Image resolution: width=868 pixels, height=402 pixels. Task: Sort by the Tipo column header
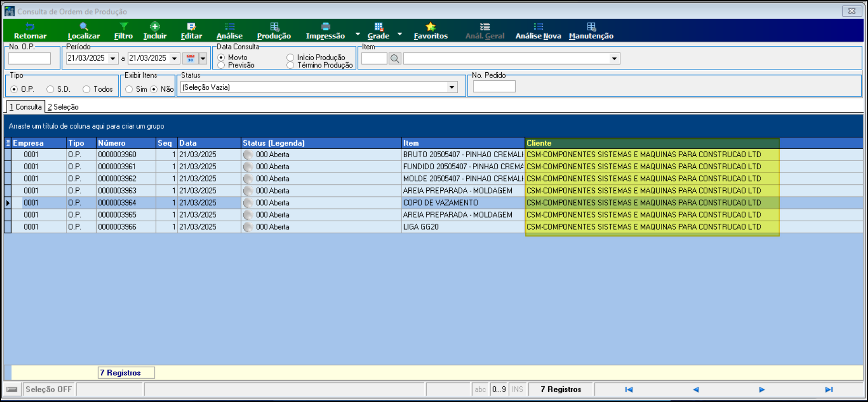(x=81, y=143)
